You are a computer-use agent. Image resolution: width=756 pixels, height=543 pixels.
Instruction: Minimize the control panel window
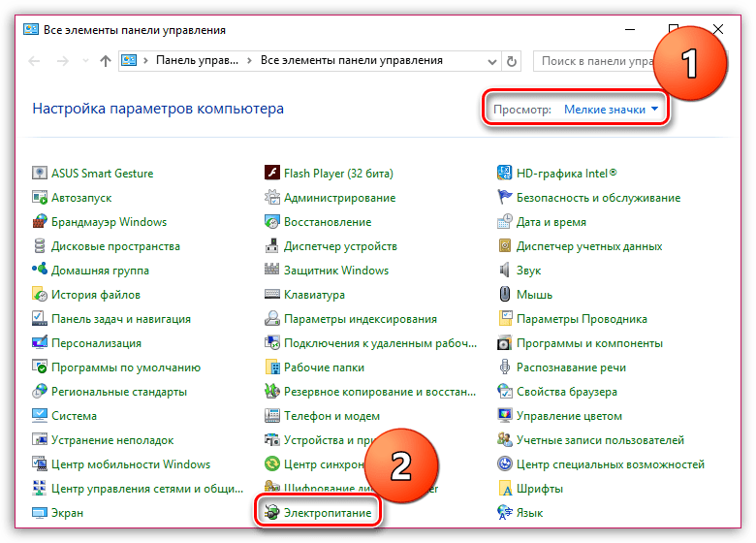tap(630, 29)
